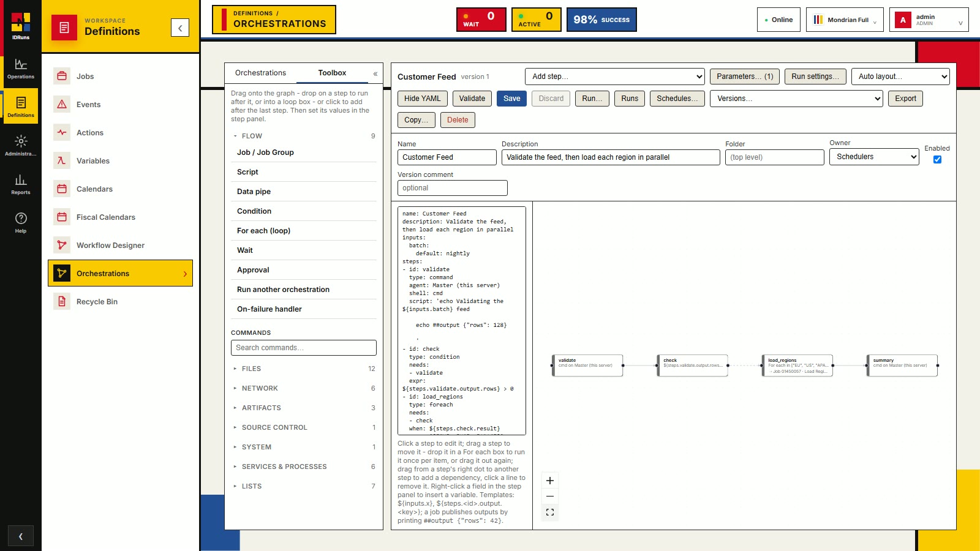The height and width of the screenshot is (551, 980).
Task: Fit graph to screen icon
Action: 550,512
